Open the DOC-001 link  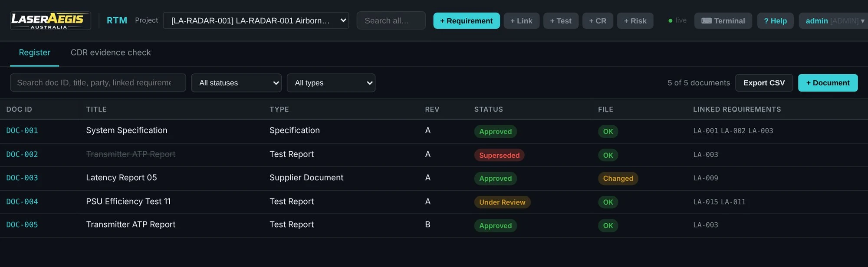(22, 130)
